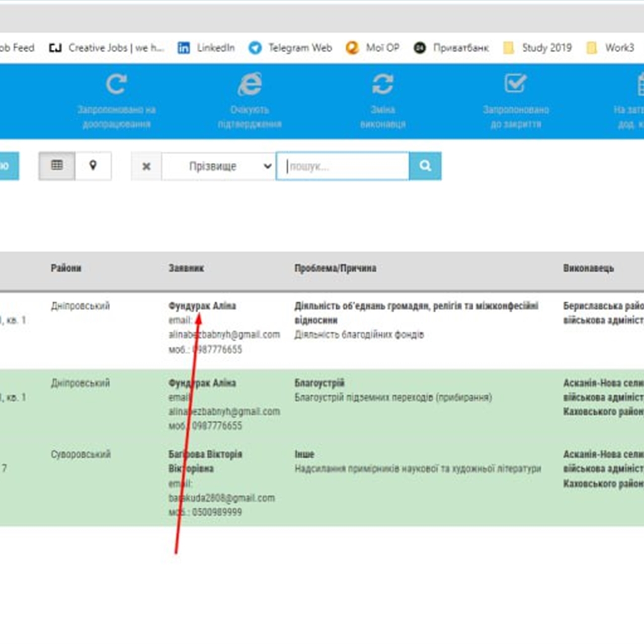Clear the search filter with X button
This screenshot has width=644, height=644.
pyautogui.click(x=146, y=166)
